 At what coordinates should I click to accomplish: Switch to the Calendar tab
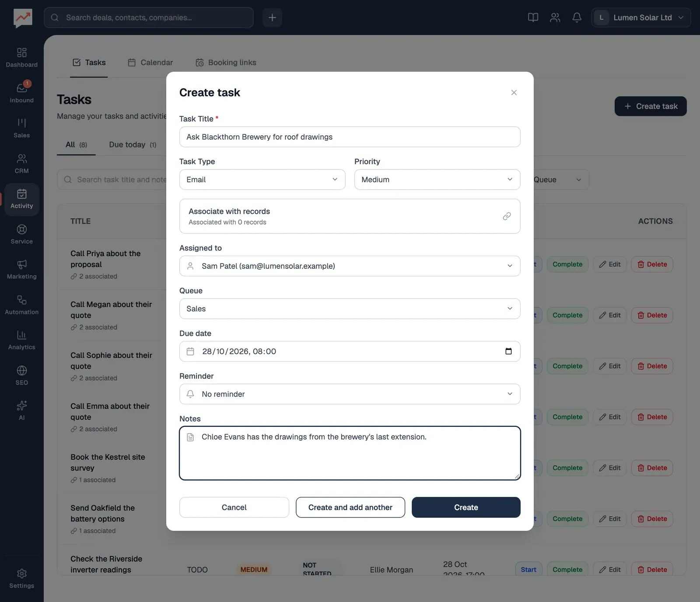[x=150, y=63]
